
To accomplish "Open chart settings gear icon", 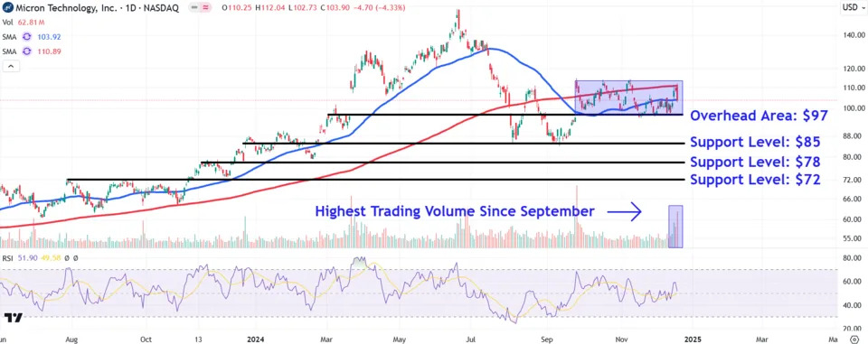I will (x=854, y=339).
